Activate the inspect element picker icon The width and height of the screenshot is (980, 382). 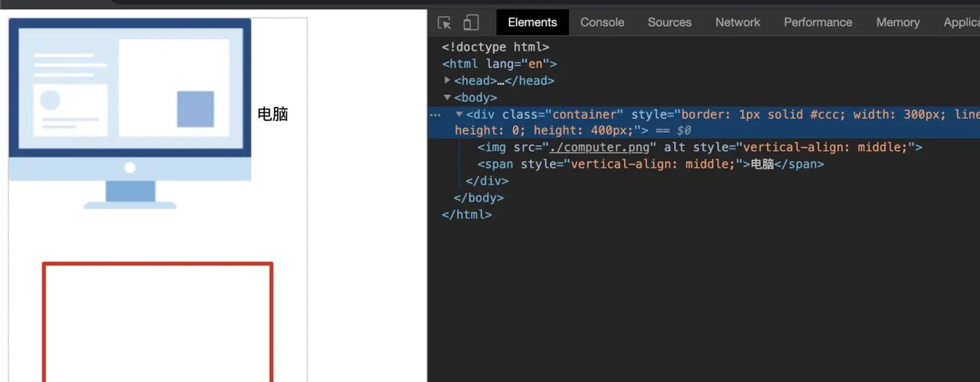[x=445, y=22]
